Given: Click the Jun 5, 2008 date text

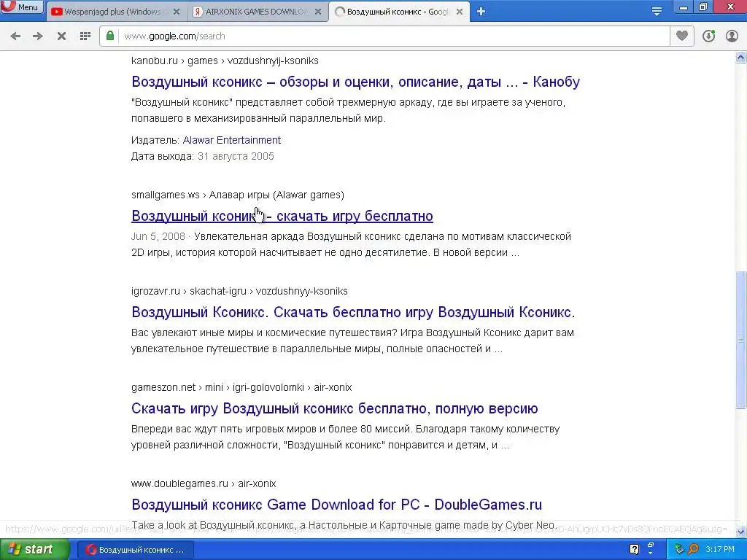Looking at the screenshot, I should tap(158, 237).
